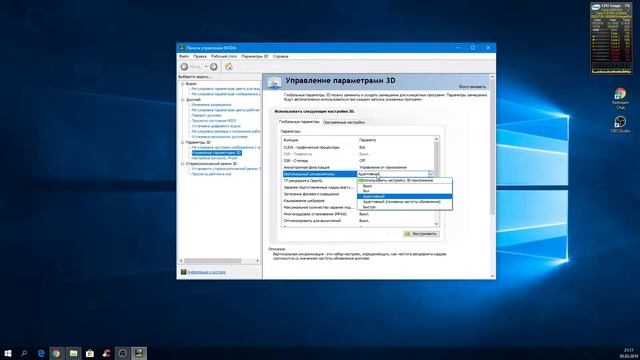The image size is (640, 360).
Task: Open Microsoft Store from taskbar
Action: (89, 353)
